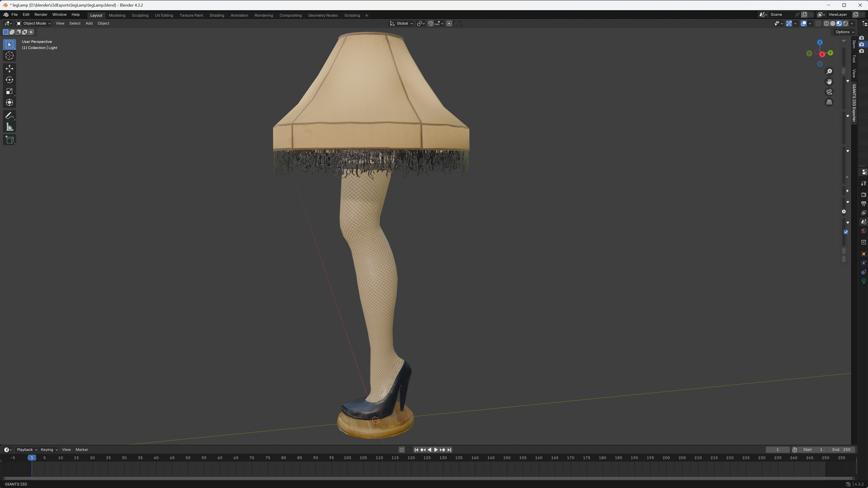Open the View Layer properties tab icon
This screenshot has height=488, width=868.
pyautogui.click(x=863, y=212)
